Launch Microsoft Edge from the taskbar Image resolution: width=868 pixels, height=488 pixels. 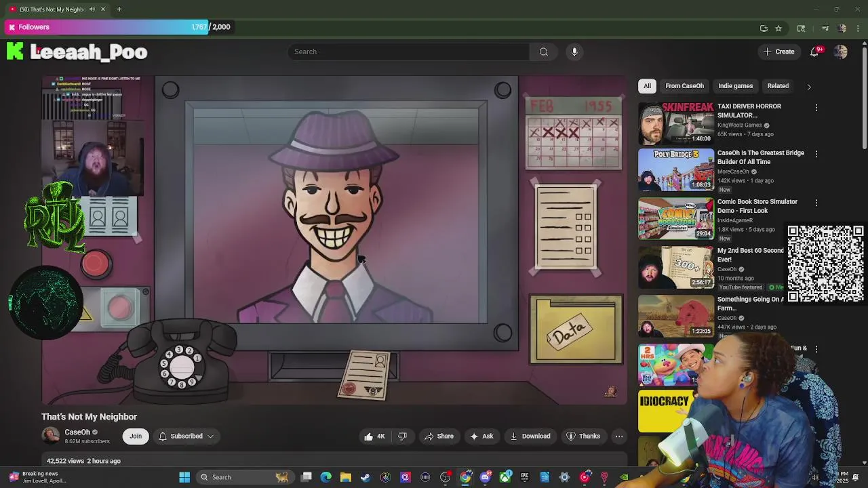tap(326, 477)
